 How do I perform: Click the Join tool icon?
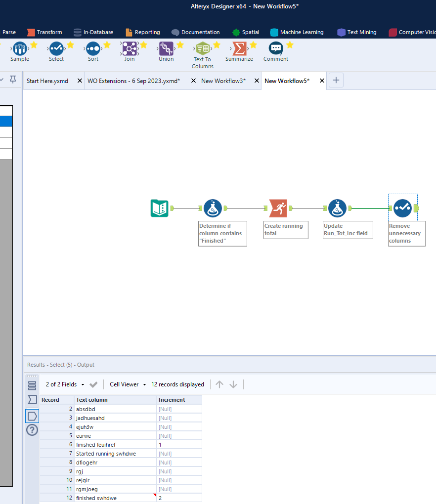click(130, 49)
